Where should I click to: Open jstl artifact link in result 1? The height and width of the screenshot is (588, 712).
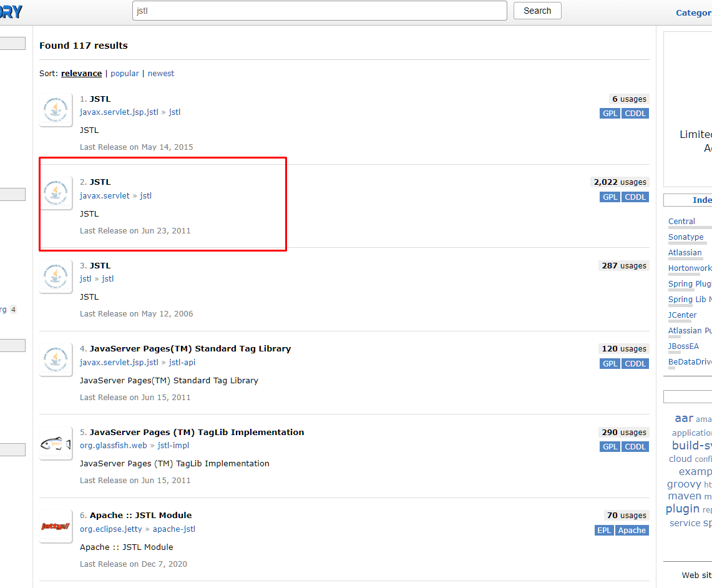pyautogui.click(x=174, y=112)
